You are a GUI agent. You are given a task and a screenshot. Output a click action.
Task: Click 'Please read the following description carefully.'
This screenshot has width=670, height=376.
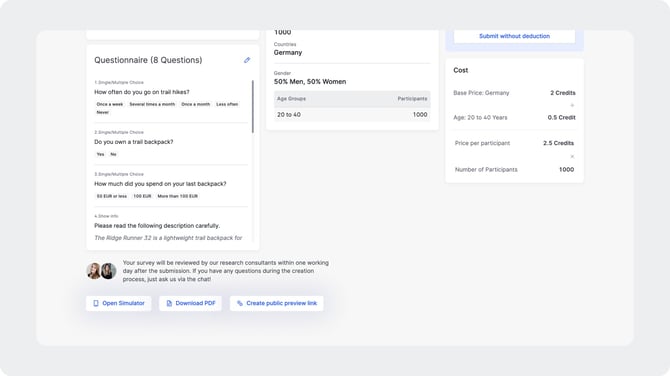(x=157, y=226)
